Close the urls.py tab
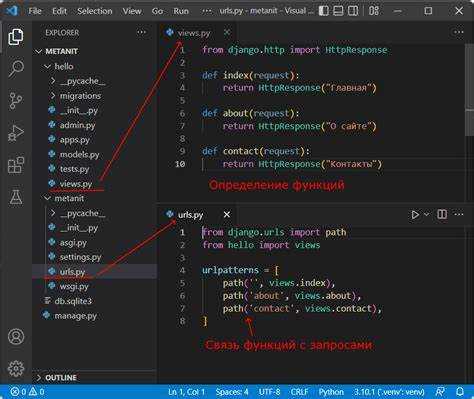The image size is (474, 399). click(227, 215)
